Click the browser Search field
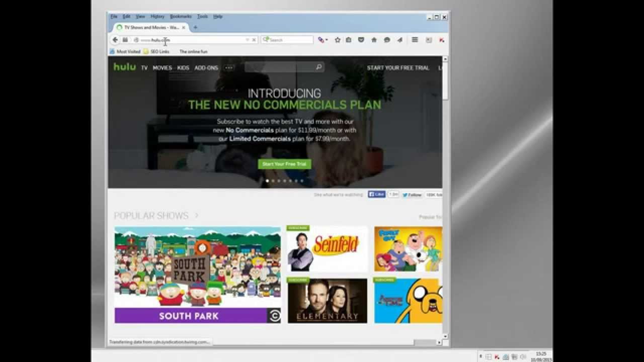 (x=287, y=40)
